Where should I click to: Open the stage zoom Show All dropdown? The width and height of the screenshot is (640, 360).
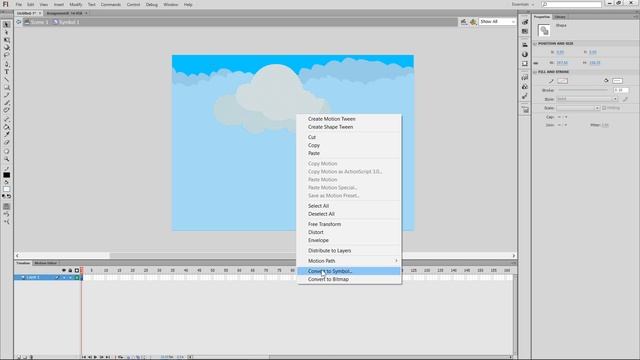click(x=497, y=22)
